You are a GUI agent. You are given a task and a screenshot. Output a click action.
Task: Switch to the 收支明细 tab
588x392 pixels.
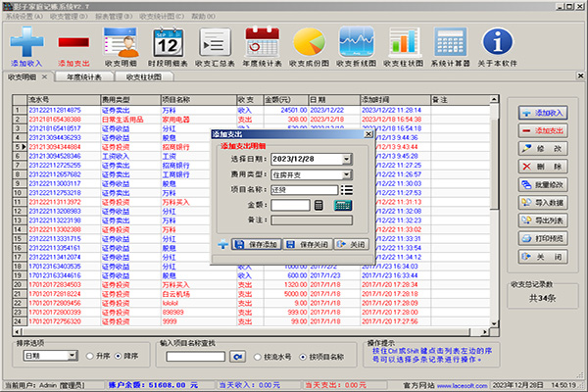23,76
